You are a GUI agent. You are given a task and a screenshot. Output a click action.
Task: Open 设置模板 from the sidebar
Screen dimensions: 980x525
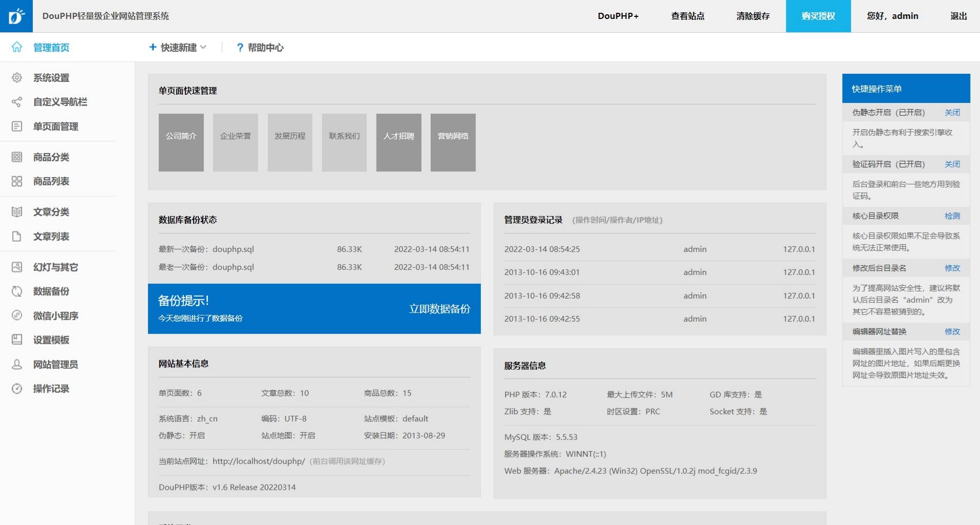(51, 340)
